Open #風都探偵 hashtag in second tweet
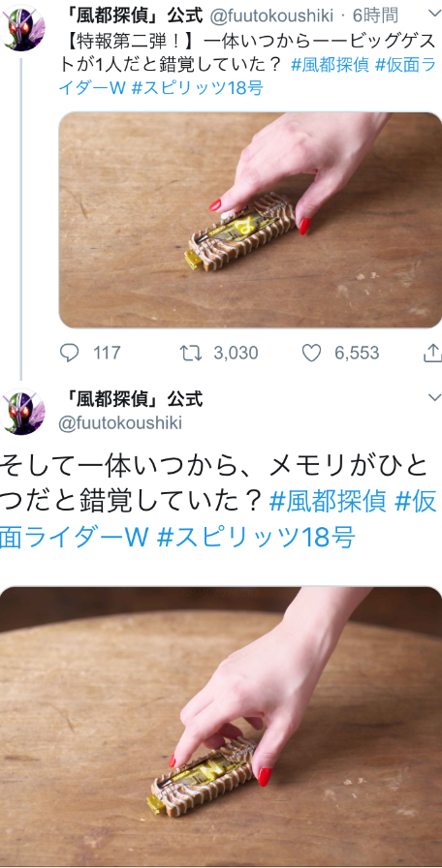 pos(329,503)
